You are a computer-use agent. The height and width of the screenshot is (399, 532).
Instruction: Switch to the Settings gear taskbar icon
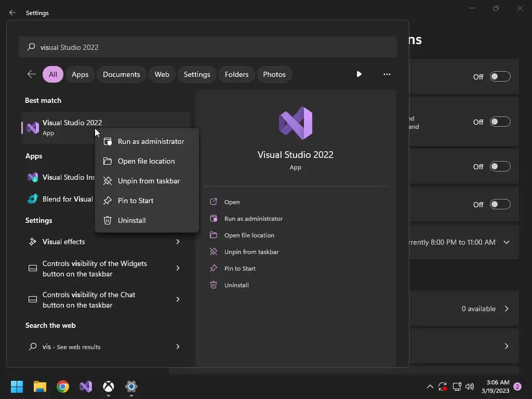[131, 387]
